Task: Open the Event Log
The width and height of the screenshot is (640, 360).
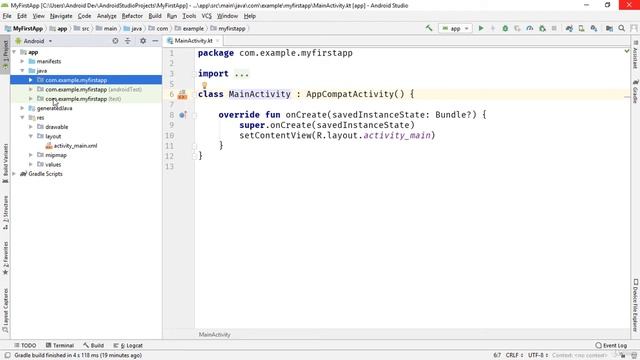Action: (611, 345)
